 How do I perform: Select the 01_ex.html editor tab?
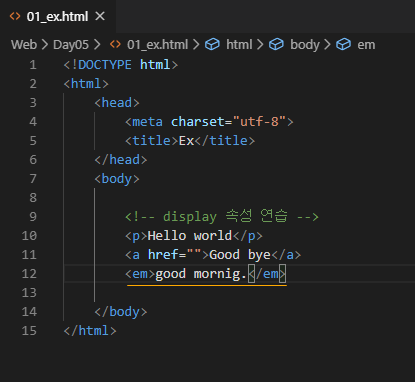pos(57,16)
